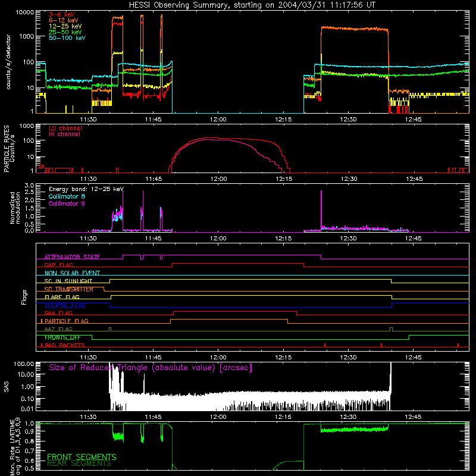Click the LO channel legend label
This screenshot has height=476, width=476.
(x=65, y=128)
